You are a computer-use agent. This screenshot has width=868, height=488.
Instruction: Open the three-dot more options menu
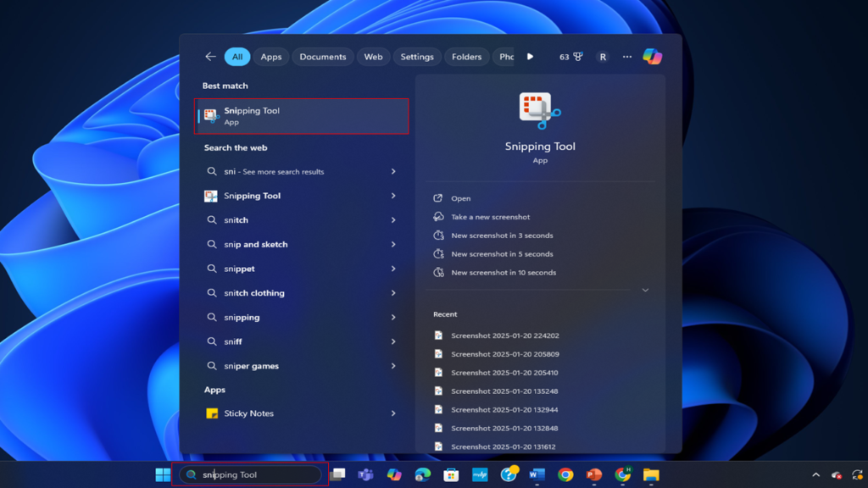point(626,57)
